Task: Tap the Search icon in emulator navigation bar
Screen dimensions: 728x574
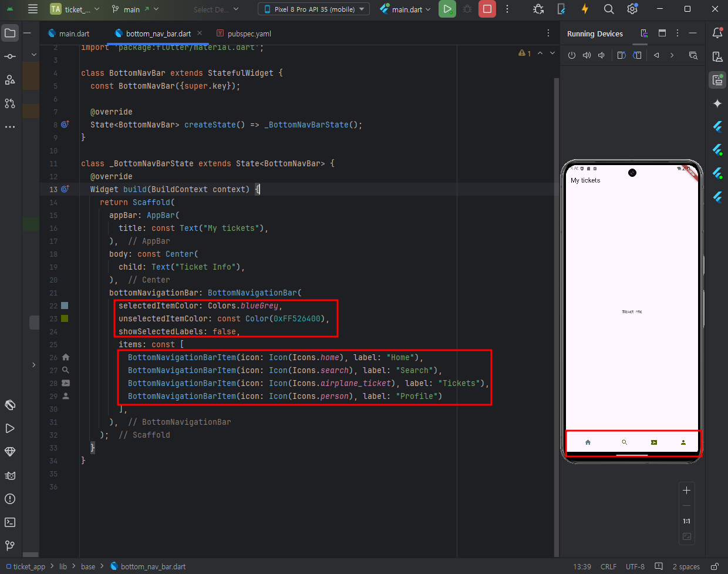Action: tap(625, 442)
